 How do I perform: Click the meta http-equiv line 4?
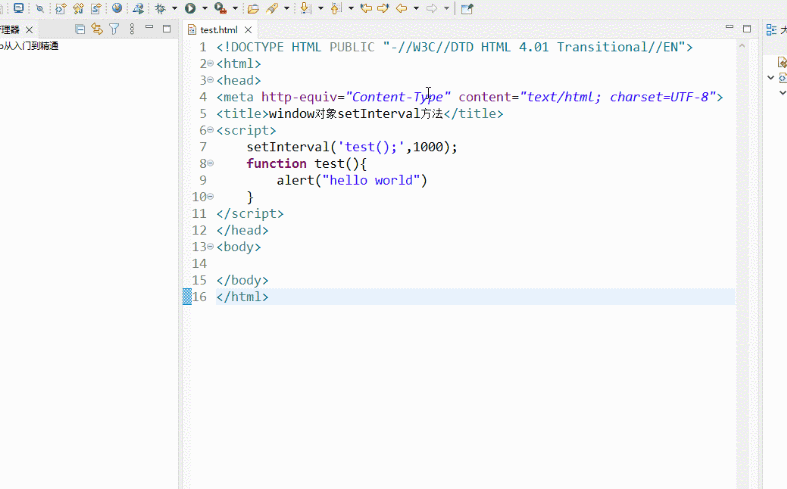470,97
